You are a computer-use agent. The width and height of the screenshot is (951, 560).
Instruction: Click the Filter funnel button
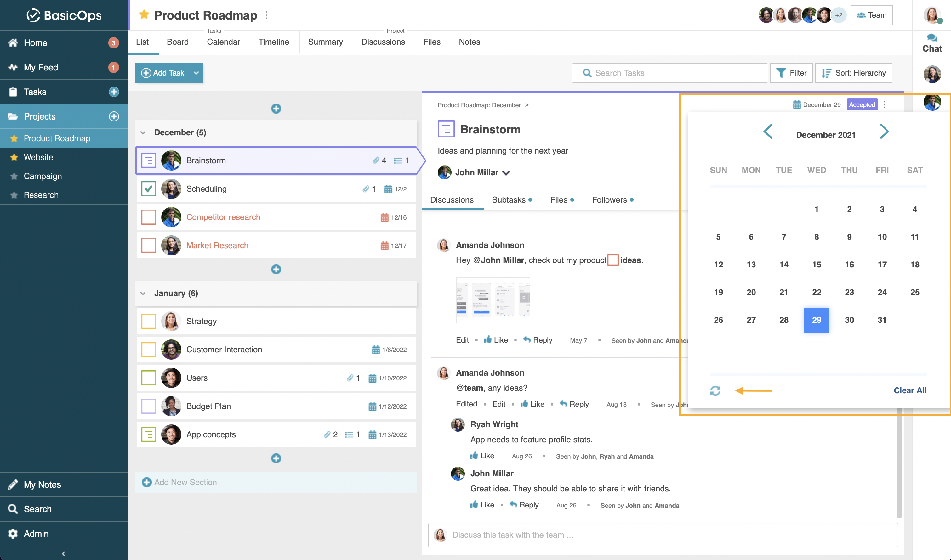point(791,73)
